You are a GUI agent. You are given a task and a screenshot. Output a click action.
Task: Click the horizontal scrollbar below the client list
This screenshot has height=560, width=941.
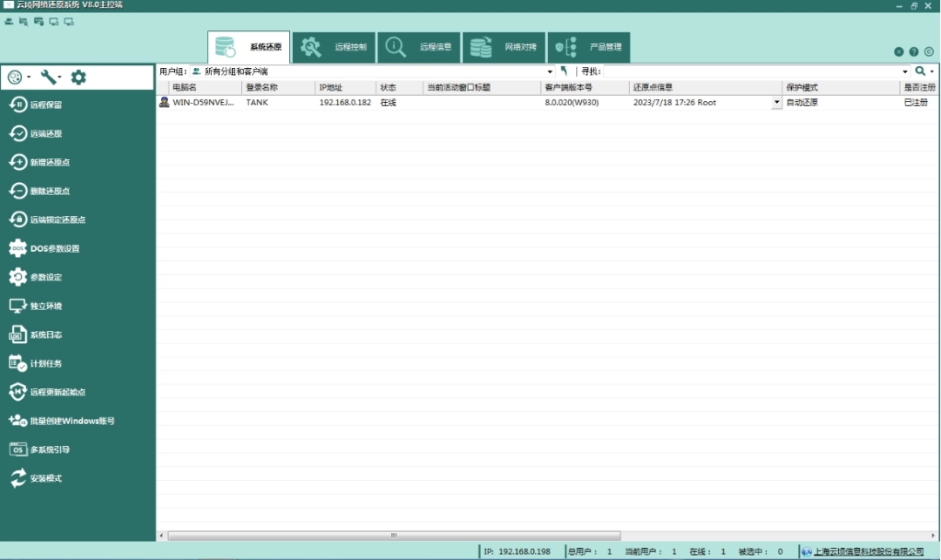(x=394, y=536)
